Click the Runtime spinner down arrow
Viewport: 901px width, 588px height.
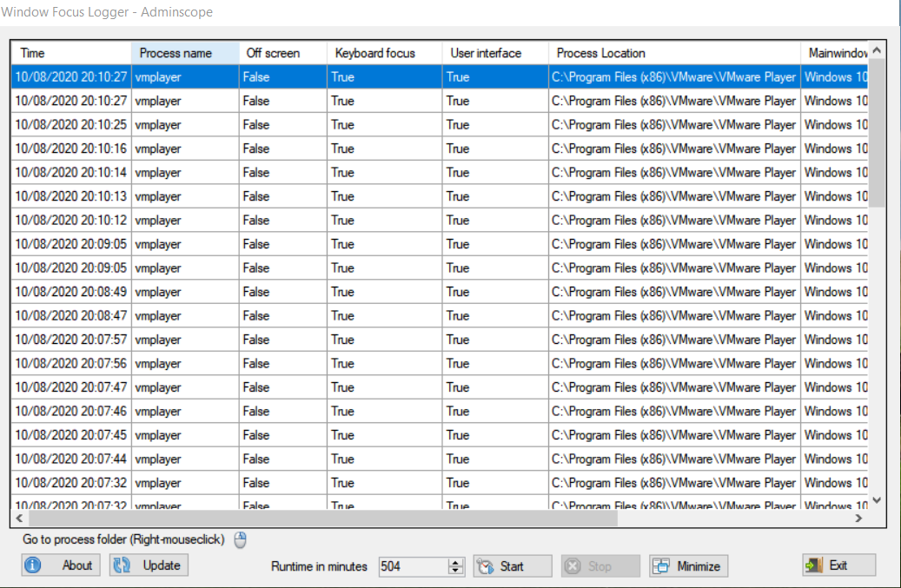pyautogui.click(x=454, y=570)
